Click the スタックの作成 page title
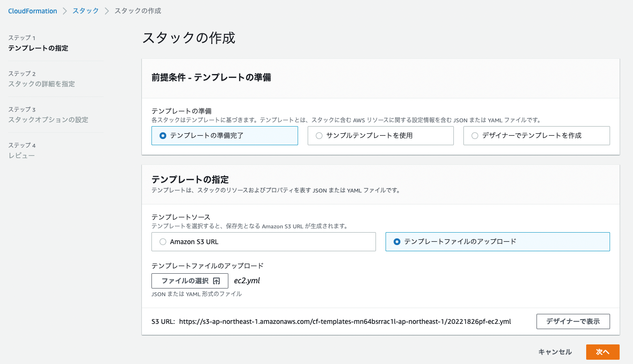This screenshot has width=633, height=364. (x=189, y=38)
